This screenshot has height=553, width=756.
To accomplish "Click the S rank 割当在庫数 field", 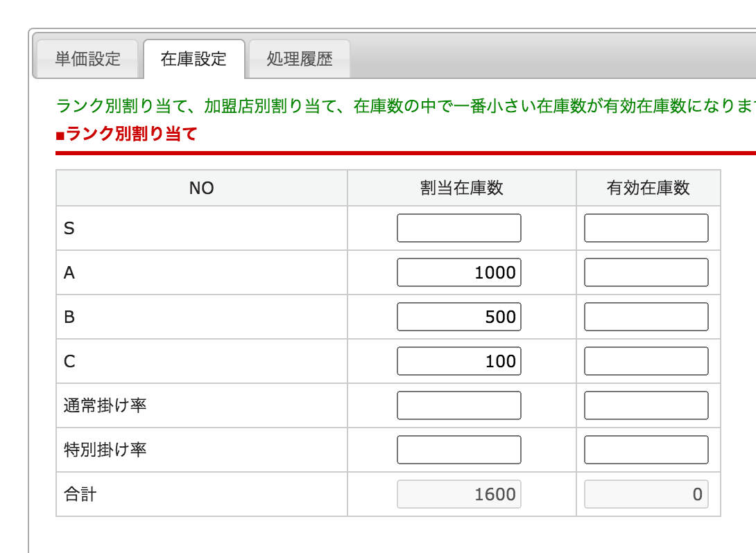I will (x=458, y=228).
